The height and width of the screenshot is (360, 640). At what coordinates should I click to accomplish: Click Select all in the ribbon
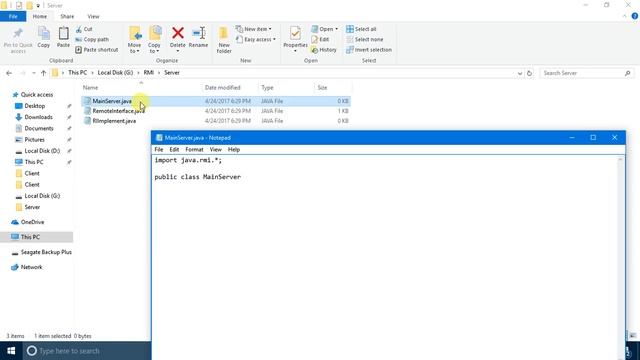coord(361,29)
